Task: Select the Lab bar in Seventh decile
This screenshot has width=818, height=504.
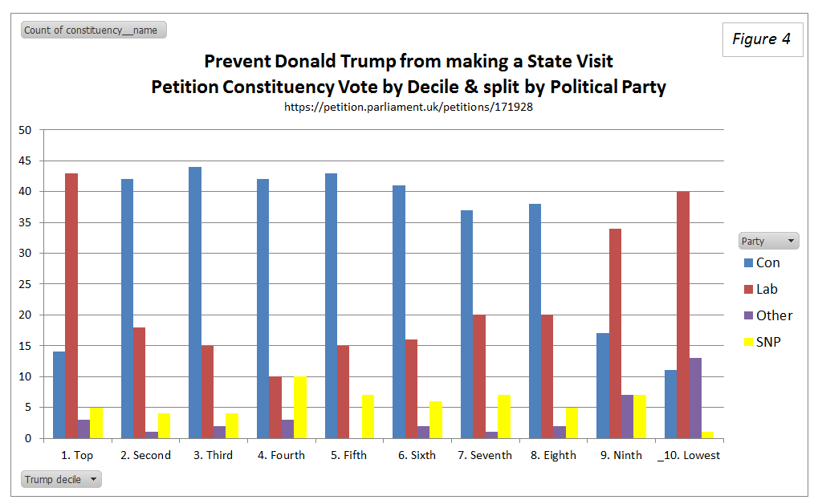Action: 479,376
